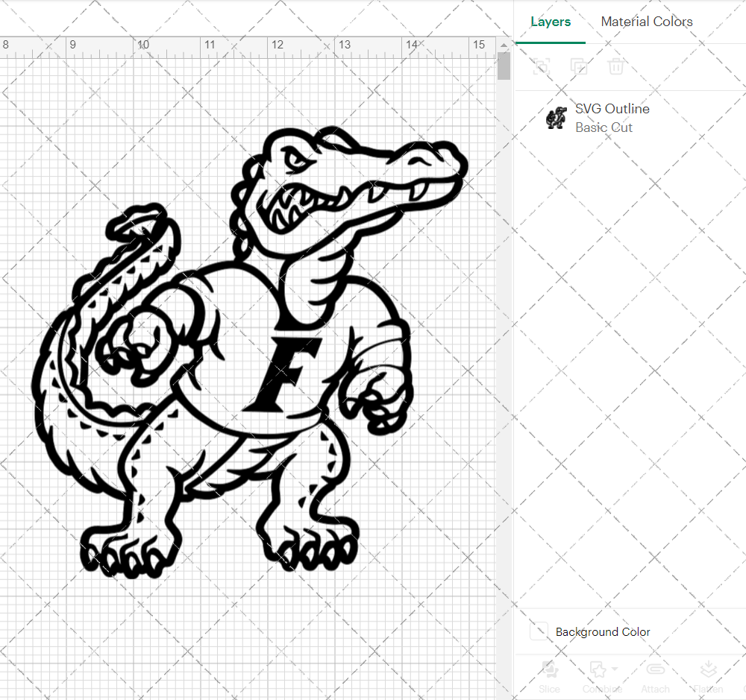Open the Background Color swatch

click(539, 631)
